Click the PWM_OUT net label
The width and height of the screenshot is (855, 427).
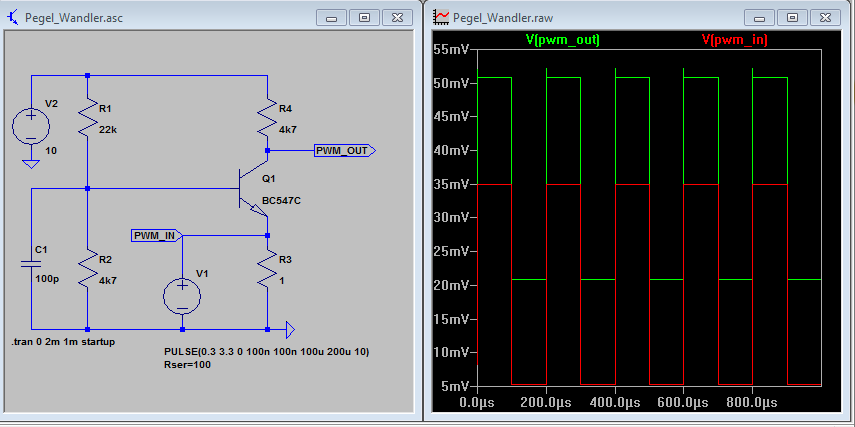(345, 151)
